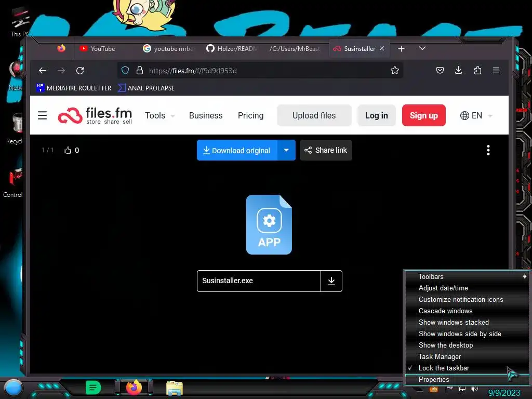Image resolution: width=532 pixels, height=399 pixels.
Task: Go back using the browser back arrow
Action: [43, 71]
